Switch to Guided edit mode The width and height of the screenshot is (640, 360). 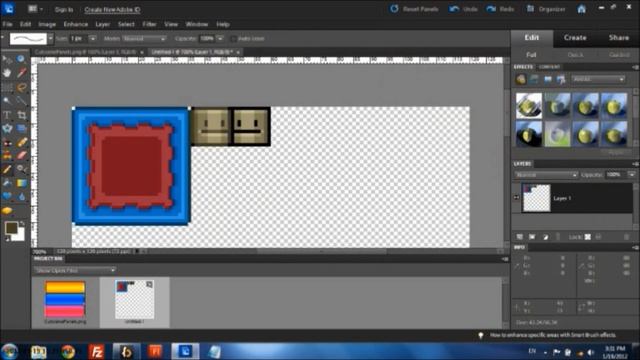619,55
